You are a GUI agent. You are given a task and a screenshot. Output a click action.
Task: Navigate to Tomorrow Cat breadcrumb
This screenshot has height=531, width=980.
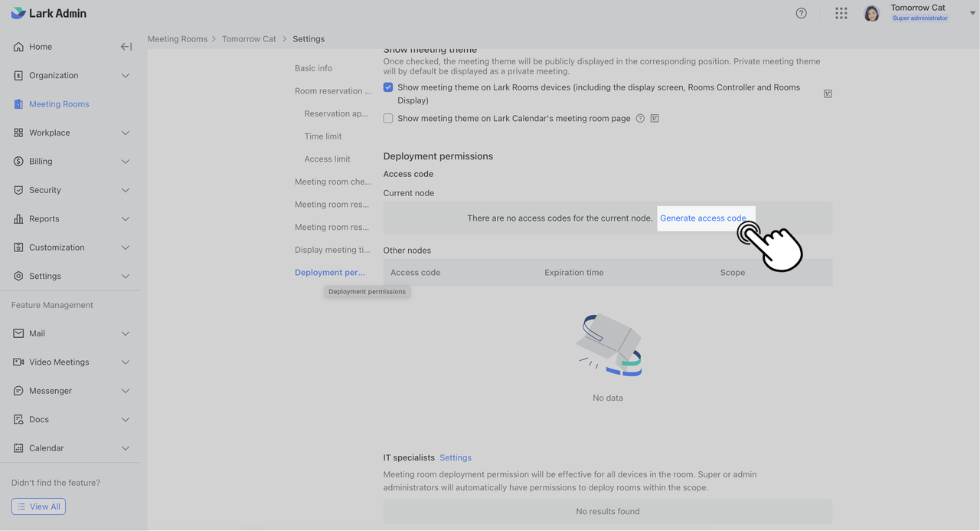pos(249,39)
